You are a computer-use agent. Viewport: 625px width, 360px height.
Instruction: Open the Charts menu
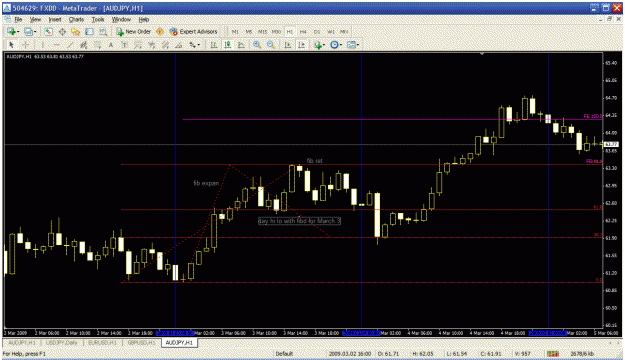coord(76,19)
